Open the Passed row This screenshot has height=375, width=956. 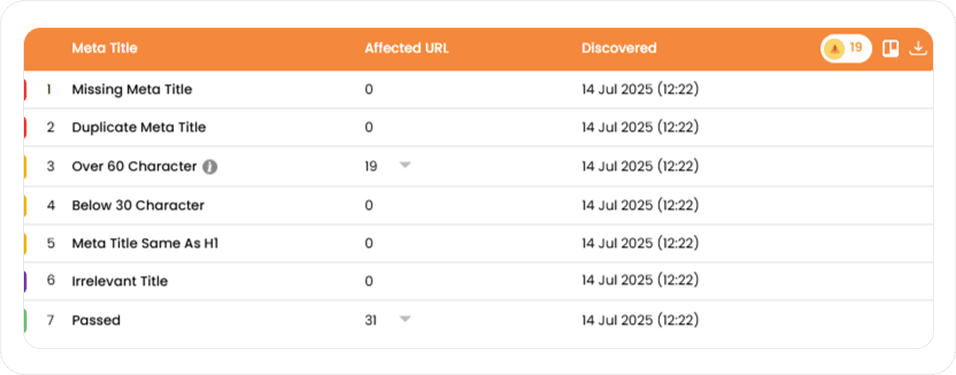(x=478, y=320)
